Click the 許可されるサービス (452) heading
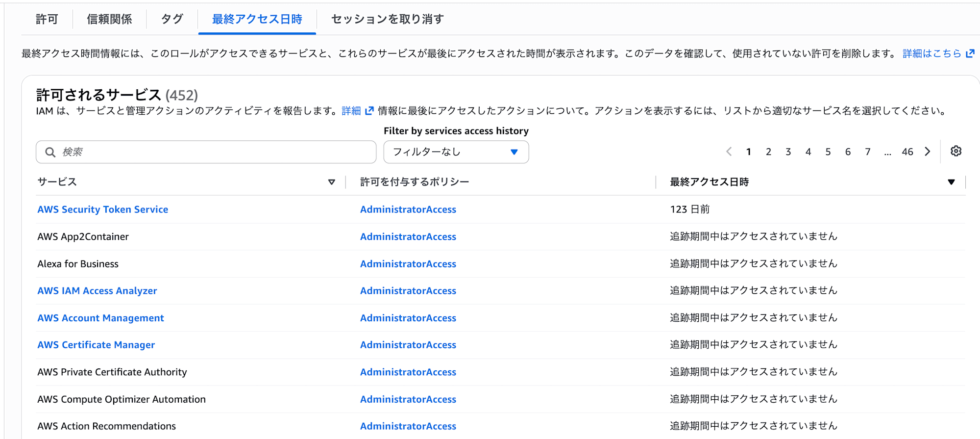The width and height of the screenshot is (980, 439). click(117, 95)
